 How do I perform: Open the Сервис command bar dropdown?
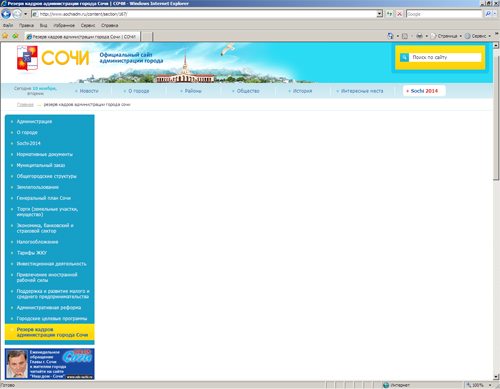point(478,36)
